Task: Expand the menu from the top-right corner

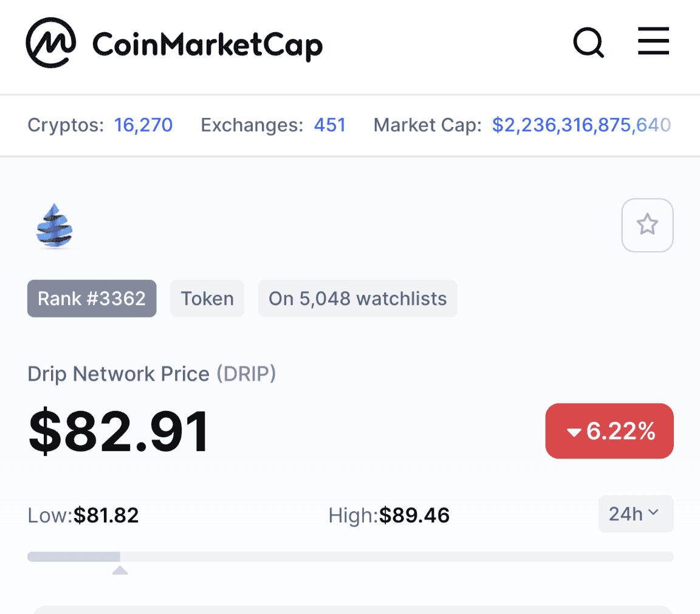Action: [x=653, y=42]
